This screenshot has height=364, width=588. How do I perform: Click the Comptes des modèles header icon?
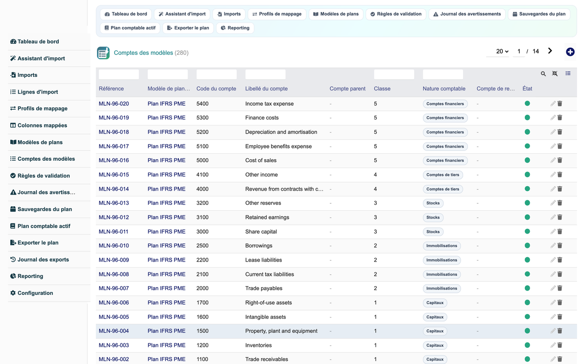point(103,53)
